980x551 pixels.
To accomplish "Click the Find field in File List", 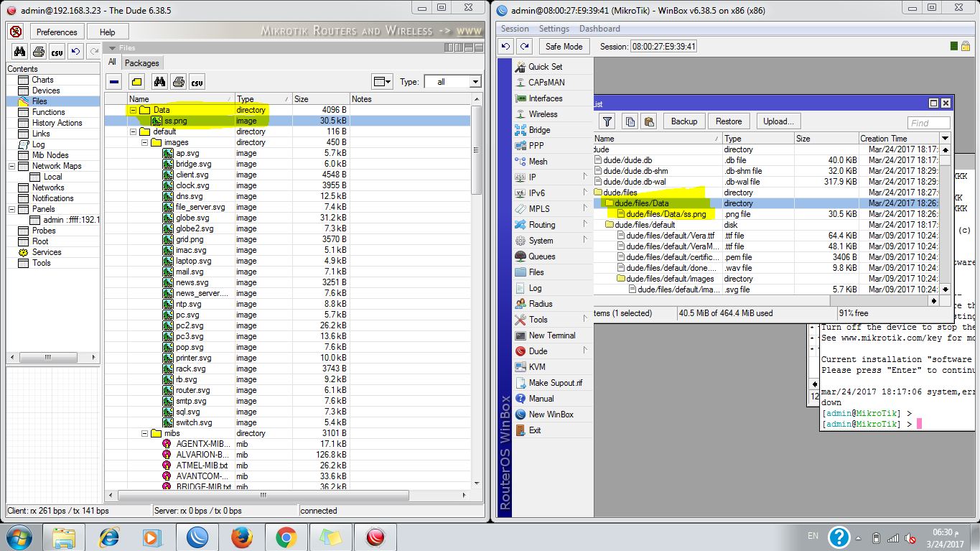I will coord(928,123).
